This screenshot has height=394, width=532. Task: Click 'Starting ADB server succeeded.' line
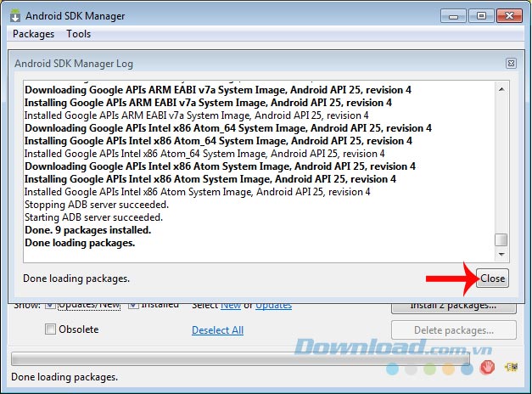pyautogui.click(x=93, y=217)
